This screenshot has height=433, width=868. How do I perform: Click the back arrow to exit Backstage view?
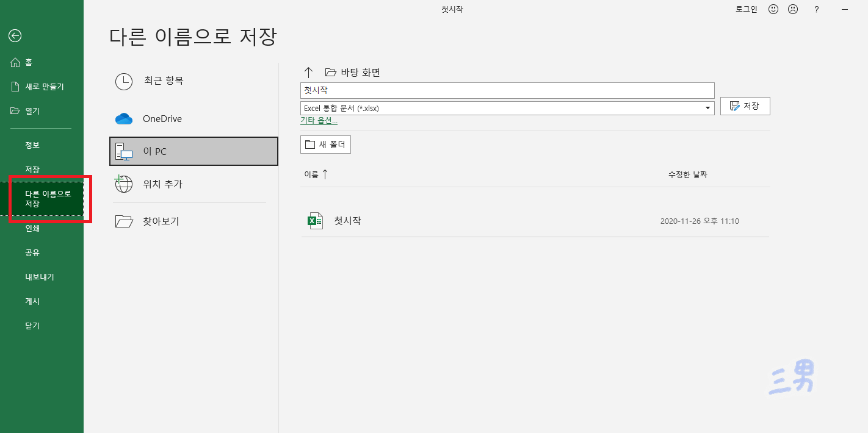[x=15, y=36]
